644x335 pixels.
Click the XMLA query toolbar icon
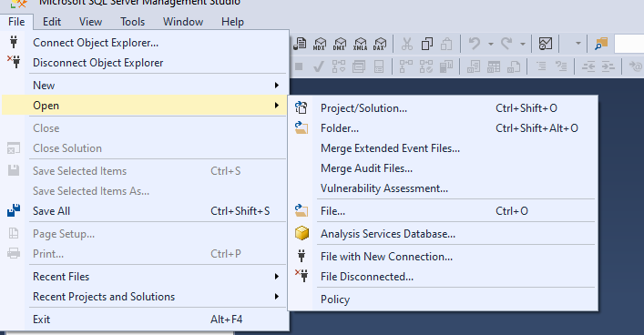360,44
